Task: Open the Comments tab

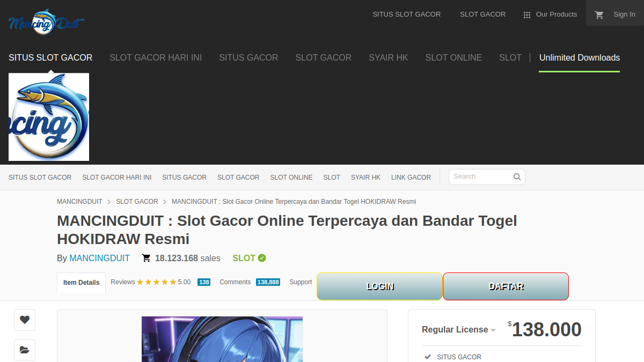Action: [235, 282]
